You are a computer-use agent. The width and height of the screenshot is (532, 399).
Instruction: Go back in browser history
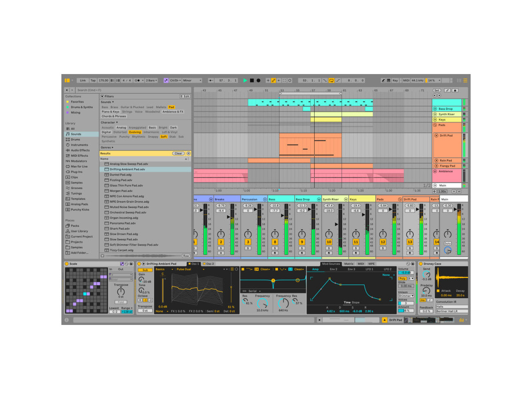tap(67, 90)
